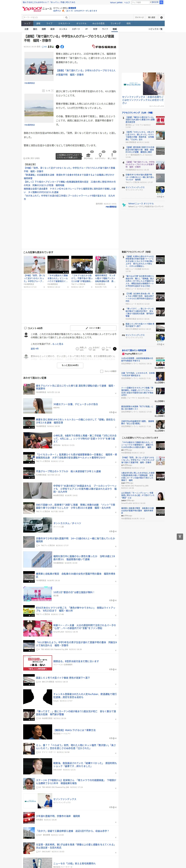
Task: React with わかりやすい lightbulb icon
Action: click(x=100, y=156)
